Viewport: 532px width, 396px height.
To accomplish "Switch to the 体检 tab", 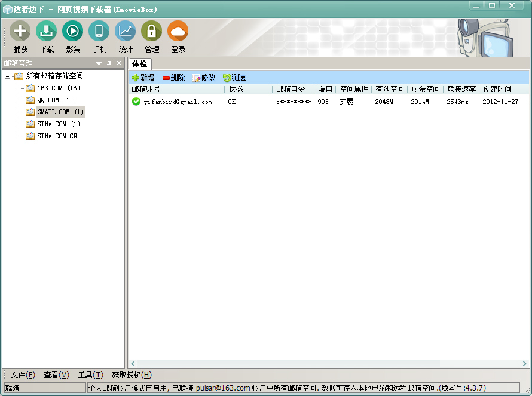I will tap(140, 63).
